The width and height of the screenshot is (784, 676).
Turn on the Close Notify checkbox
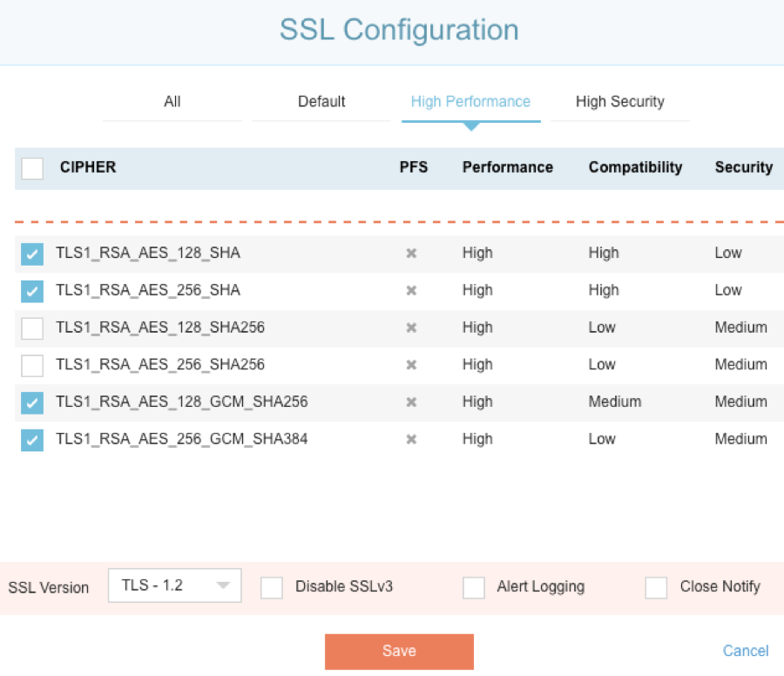[656, 588]
